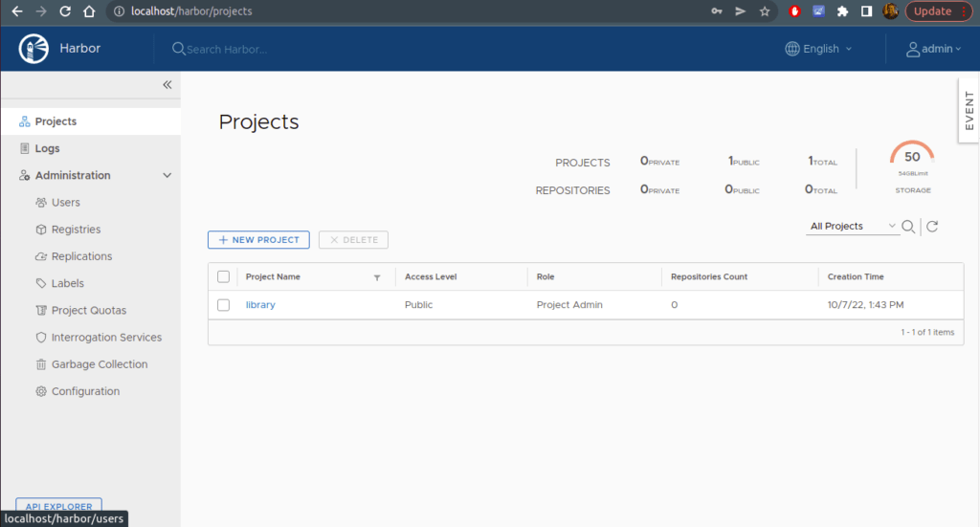Open the All Projects filter dropdown
The image size is (980, 527).
pyautogui.click(x=853, y=226)
